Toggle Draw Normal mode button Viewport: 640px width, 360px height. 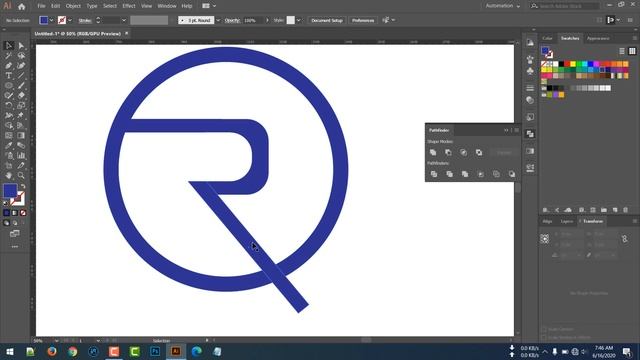click(7, 223)
